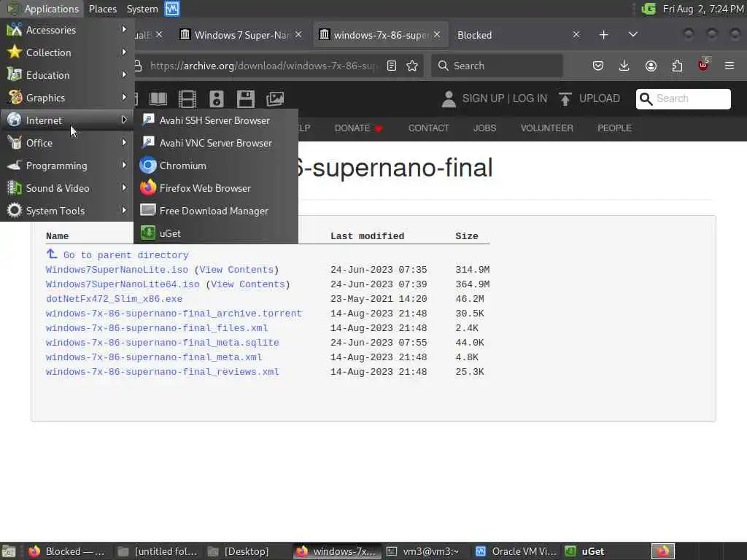Go to parent directory link
This screenshot has height=560, width=747.
point(117,254)
